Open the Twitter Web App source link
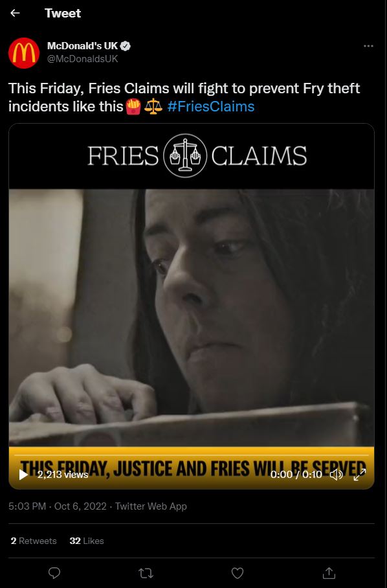Viewport: 387px width, 588px height. [151, 506]
